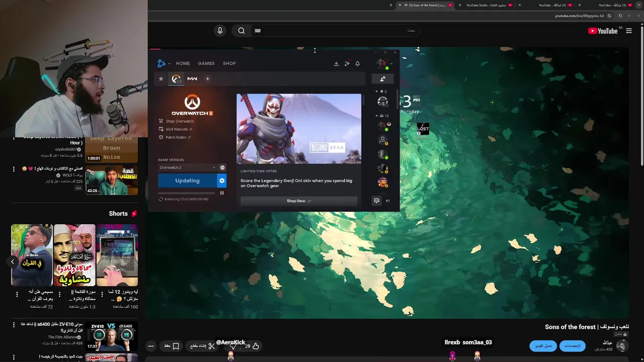Open the first favorite friend's avatar
644x362 pixels.
point(383,102)
